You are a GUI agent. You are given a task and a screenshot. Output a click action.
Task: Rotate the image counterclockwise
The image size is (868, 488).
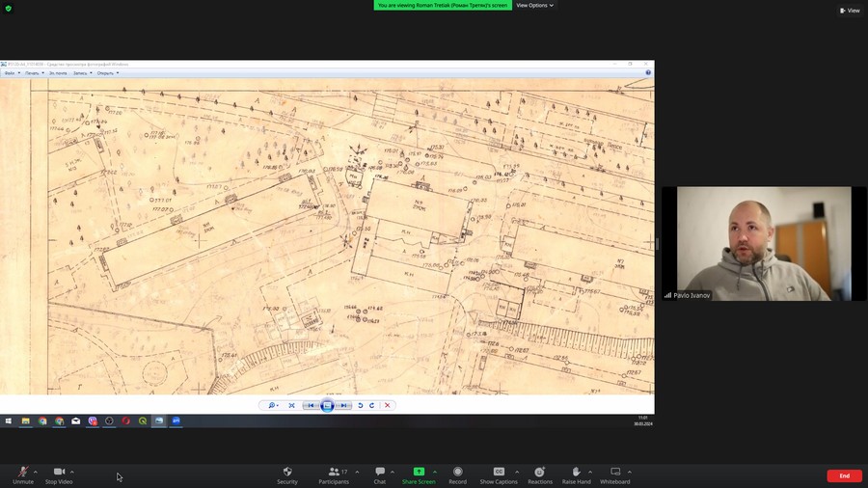[x=360, y=406]
